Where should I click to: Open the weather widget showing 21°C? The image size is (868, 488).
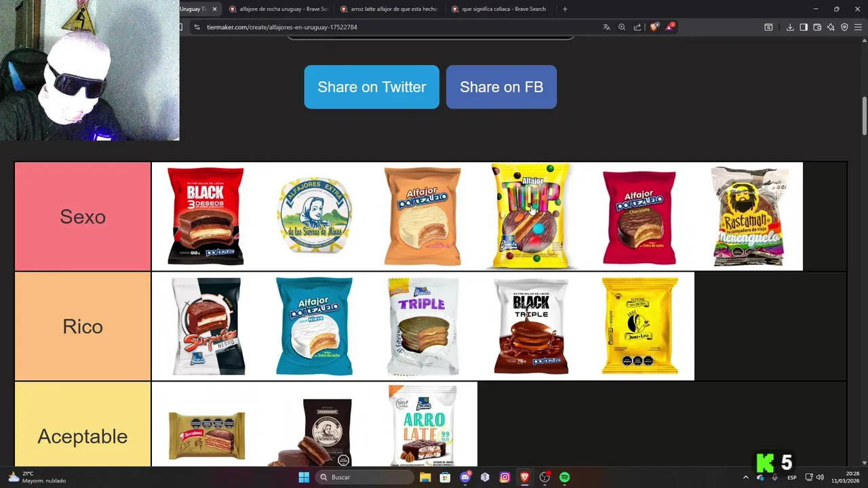pyautogui.click(x=38, y=477)
